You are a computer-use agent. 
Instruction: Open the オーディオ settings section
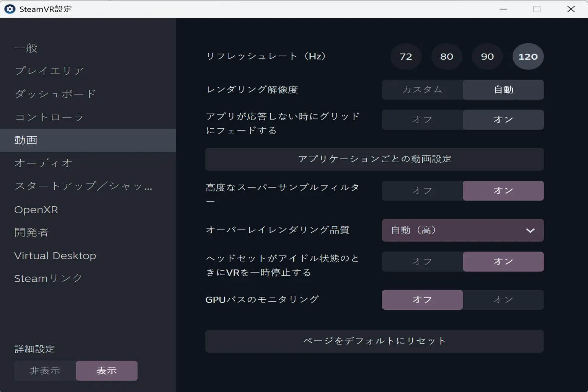[43, 163]
